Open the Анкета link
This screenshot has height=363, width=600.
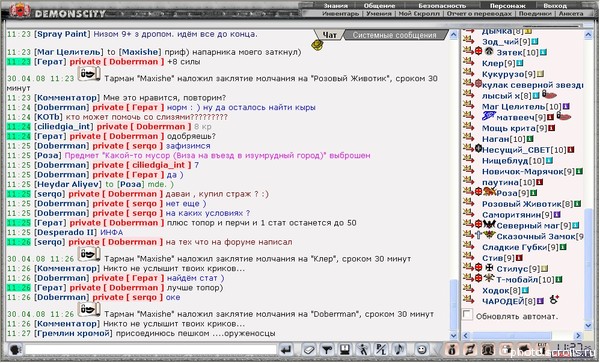coord(571,13)
